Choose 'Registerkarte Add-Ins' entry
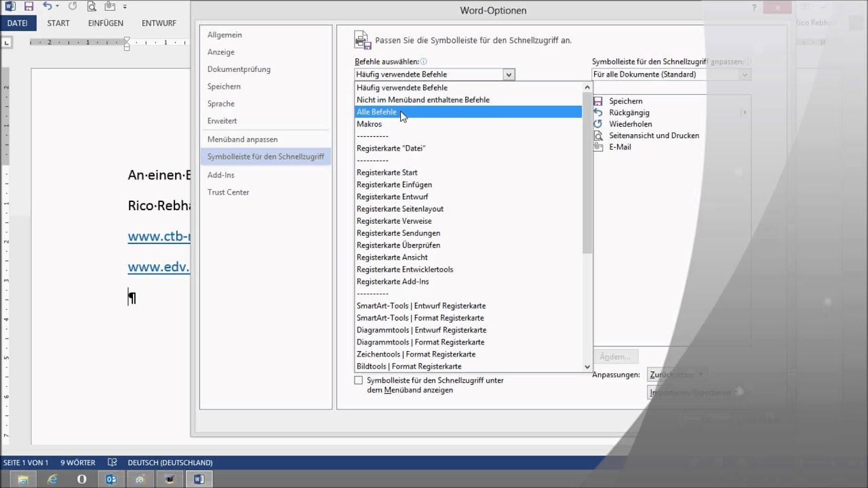868x488 pixels. (x=468, y=282)
